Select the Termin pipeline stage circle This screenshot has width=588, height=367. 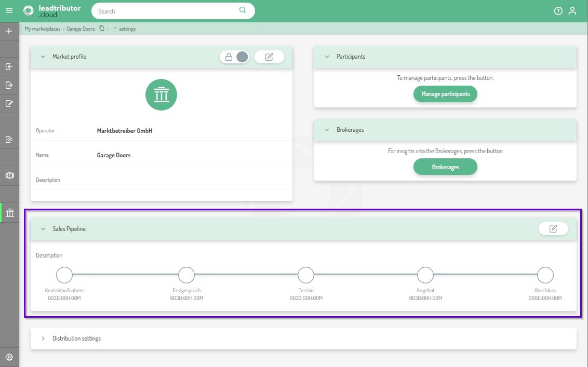[306, 275]
